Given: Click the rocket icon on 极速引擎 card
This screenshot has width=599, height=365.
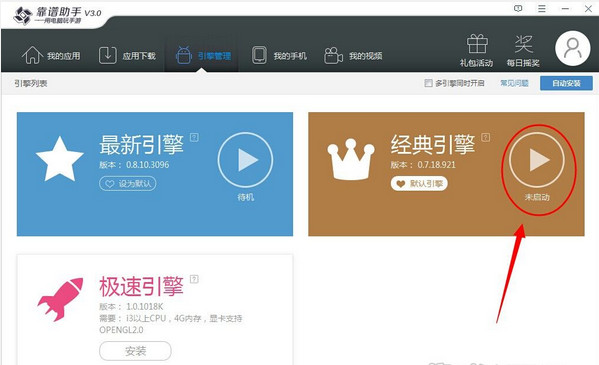Looking at the screenshot, I should [x=60, y=299].
